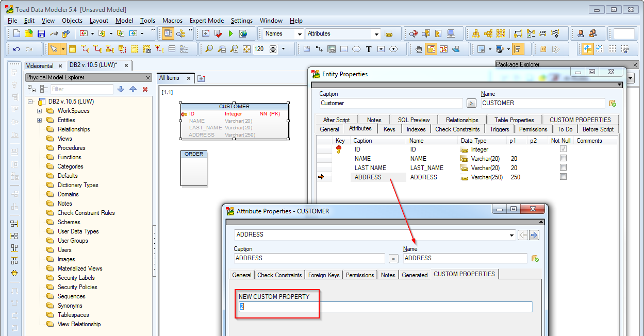Toggle Not Null for the ID attribute
Screen dimensions: 644x336
(563, 149)
